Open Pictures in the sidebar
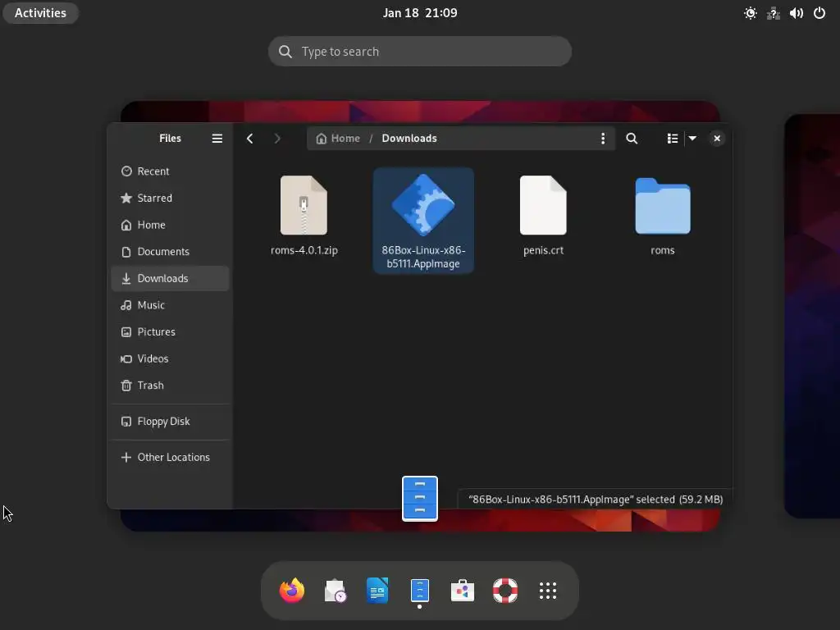Viewport: 840px width, 630px height. pyautogui.click(x=171, y=331)
